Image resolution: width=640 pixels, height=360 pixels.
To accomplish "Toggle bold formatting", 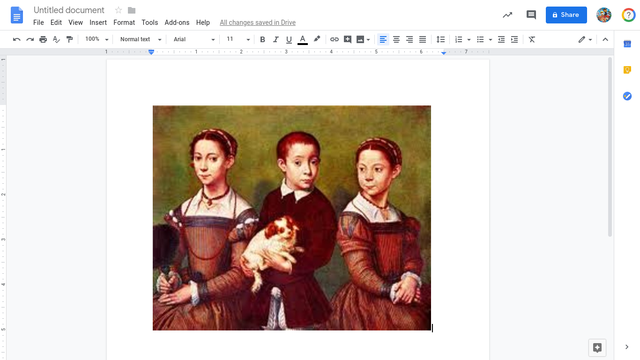I will point(262,40).
